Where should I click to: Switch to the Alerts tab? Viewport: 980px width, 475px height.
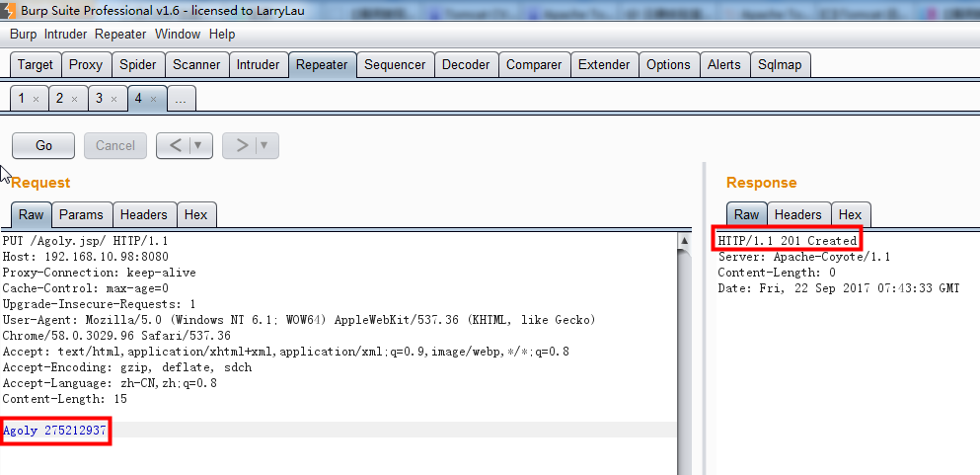click(x=724, y=65)
